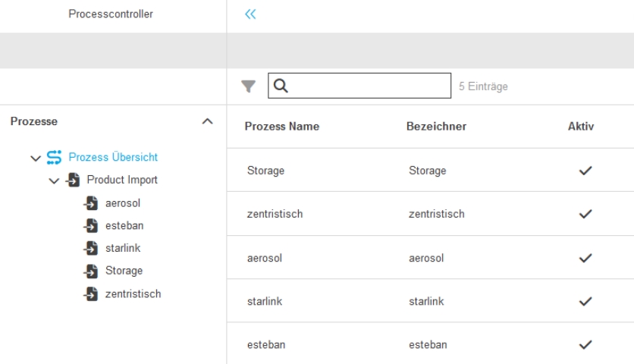Viewport: 634px width, 364px height.
Task: Collapse the Prozess Übersicht tree node
Action: coord(35,158)
